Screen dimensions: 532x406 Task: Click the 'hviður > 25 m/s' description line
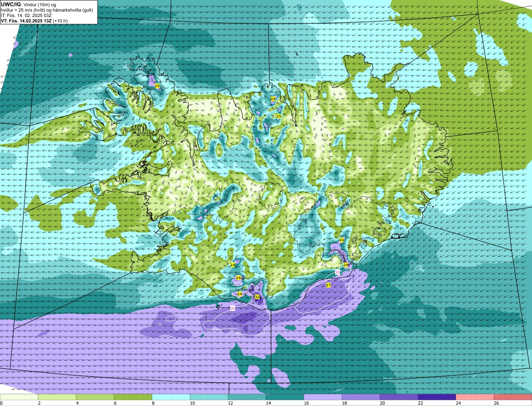click(47, 10)
